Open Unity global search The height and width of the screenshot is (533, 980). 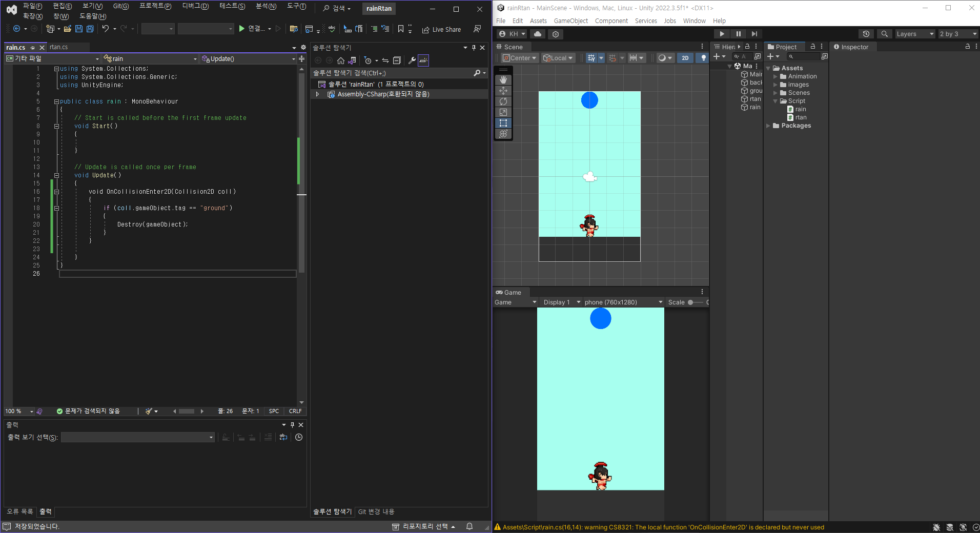click(885, 34)
